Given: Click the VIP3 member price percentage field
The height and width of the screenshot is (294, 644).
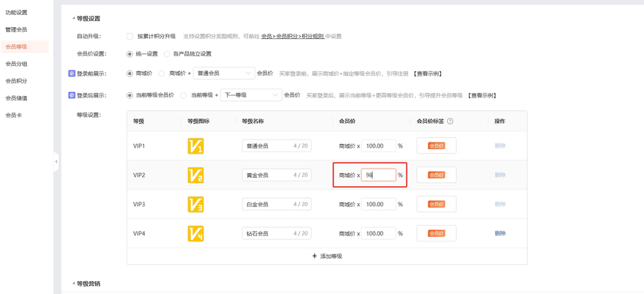Looking at the screenshot, I should pyautogui.click(x=379, y=204).
